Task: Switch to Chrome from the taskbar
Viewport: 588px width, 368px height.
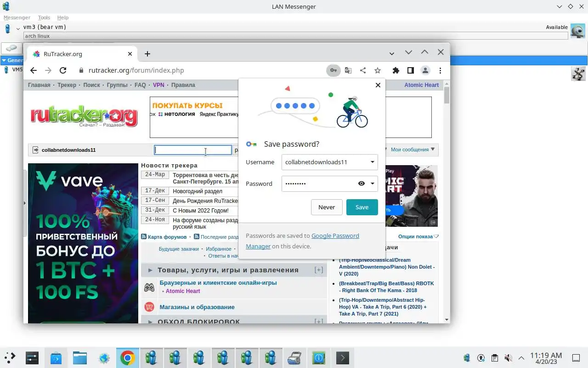Action: click(x=128, y=357)
